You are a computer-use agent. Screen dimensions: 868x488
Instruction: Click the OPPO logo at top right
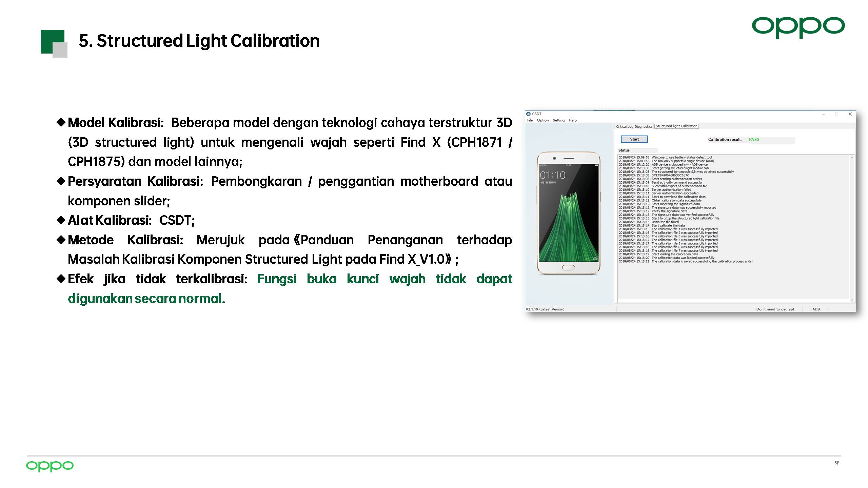(798, 27)
